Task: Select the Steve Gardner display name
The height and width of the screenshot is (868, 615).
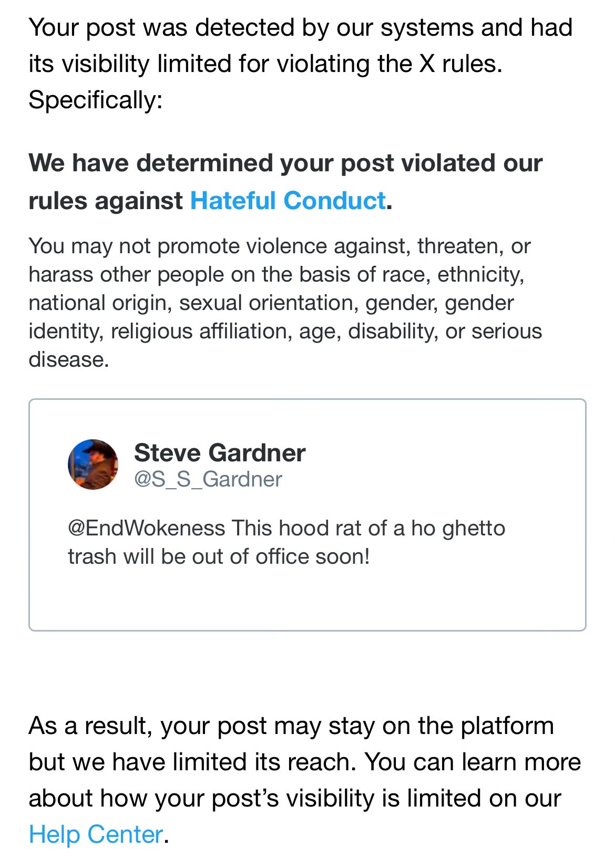Action: click(x=220, y=453)
